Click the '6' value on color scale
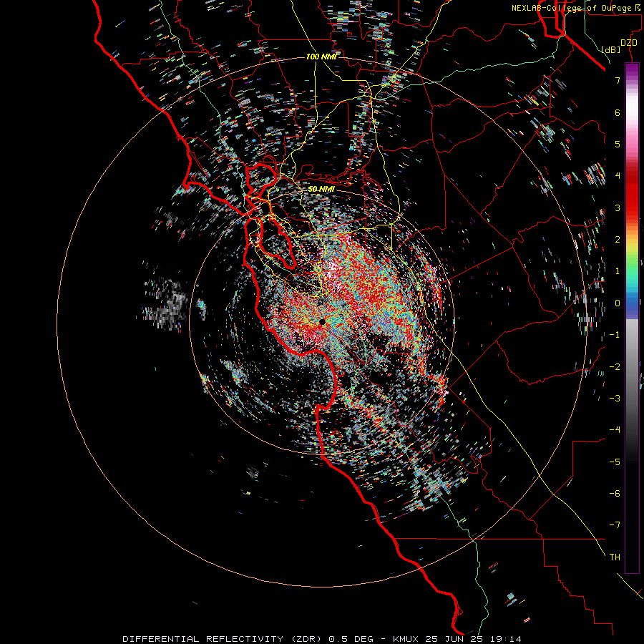The image size is (644, 644). (x=618, y=112)
